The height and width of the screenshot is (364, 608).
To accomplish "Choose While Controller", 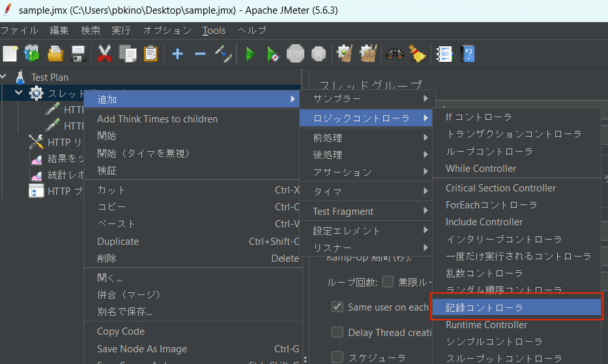I will tap(517, 168).
